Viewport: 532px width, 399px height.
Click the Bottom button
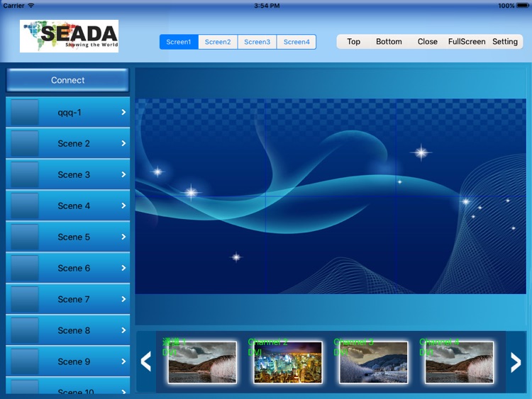pyautogui.click(x=389, y=41)
